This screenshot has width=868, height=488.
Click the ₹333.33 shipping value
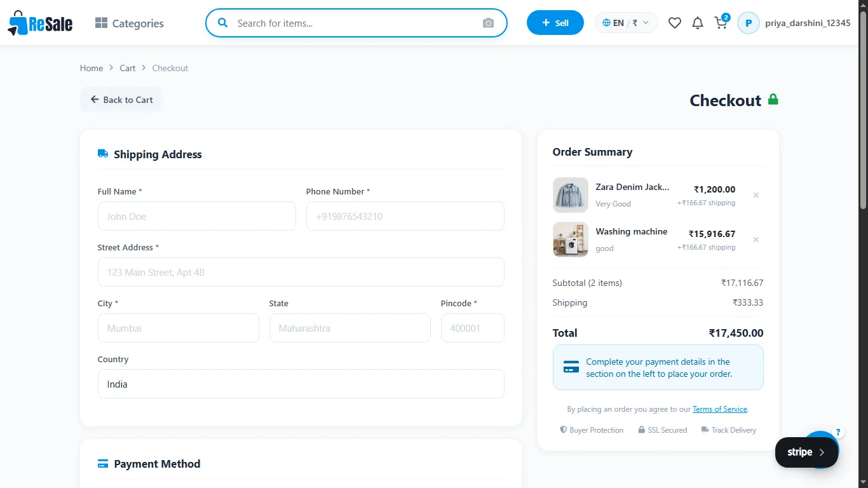coord(748,302)
